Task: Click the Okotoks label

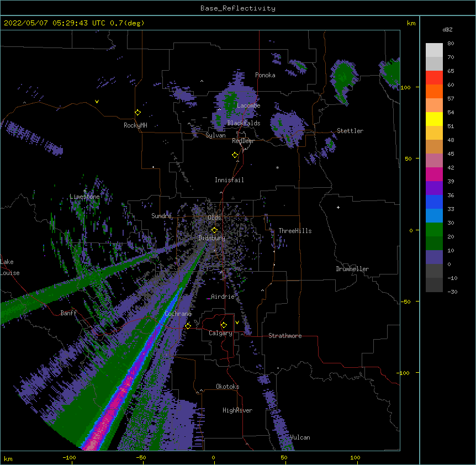Action: tap(228, 387)
